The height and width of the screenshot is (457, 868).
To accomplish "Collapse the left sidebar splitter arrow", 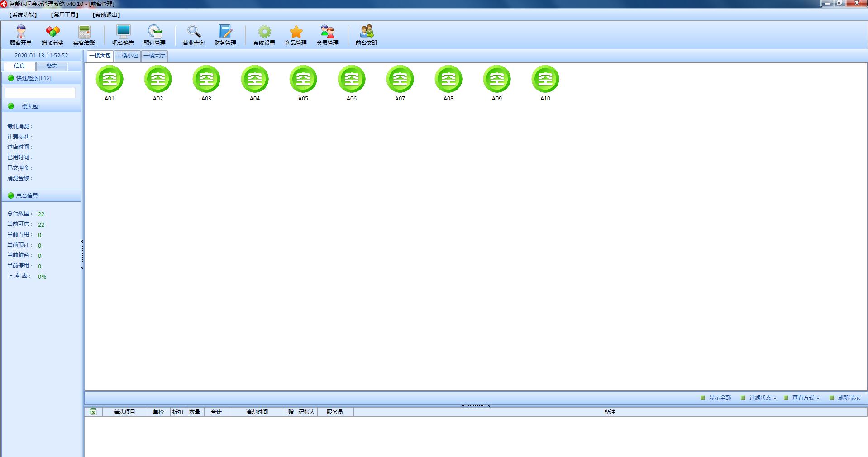I will [82, 242].
